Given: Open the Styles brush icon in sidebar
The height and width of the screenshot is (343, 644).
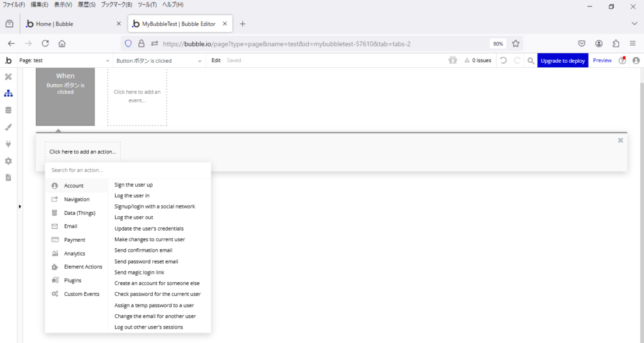Looking at the screenshot, I should point(8,127).
